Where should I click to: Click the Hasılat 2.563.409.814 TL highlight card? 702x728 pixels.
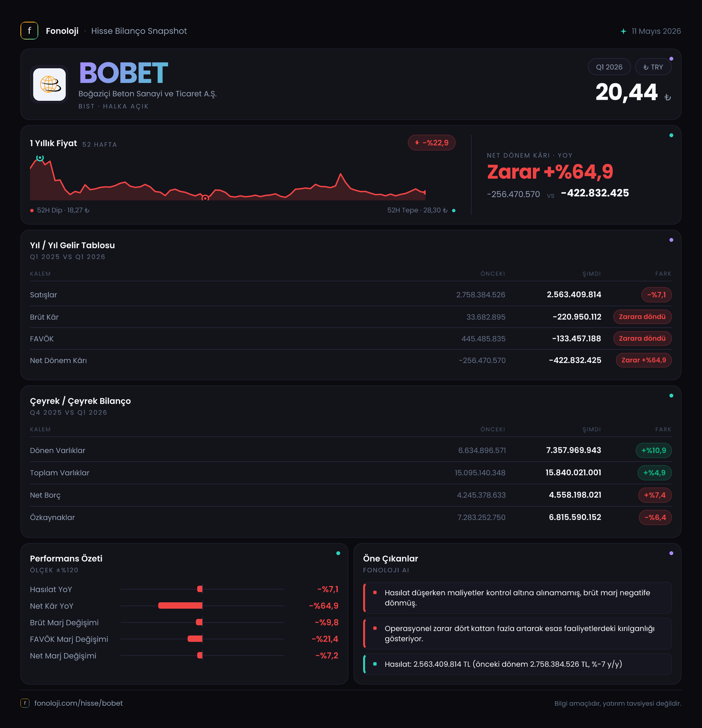(x=517, y=664)
